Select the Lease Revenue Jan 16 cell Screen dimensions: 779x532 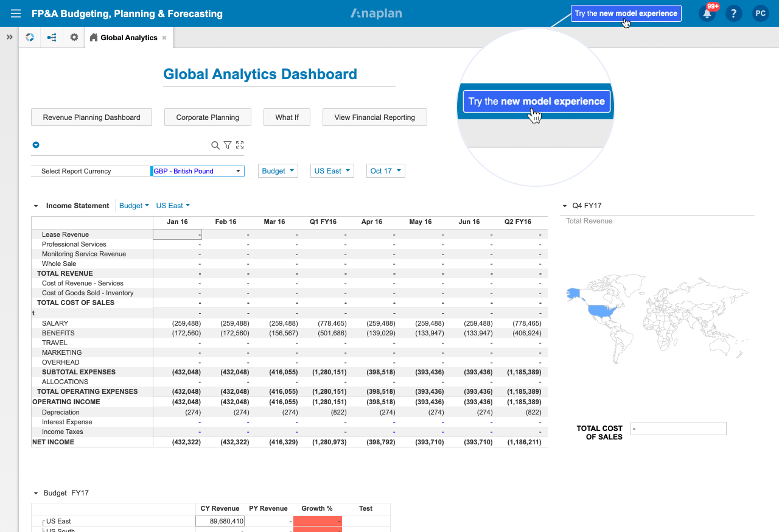(x=177, y=234)
